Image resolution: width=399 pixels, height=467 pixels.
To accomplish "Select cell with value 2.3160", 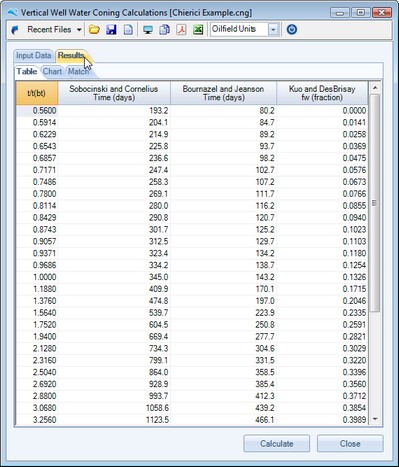I will pyautogui.click(x=37, y=360).
